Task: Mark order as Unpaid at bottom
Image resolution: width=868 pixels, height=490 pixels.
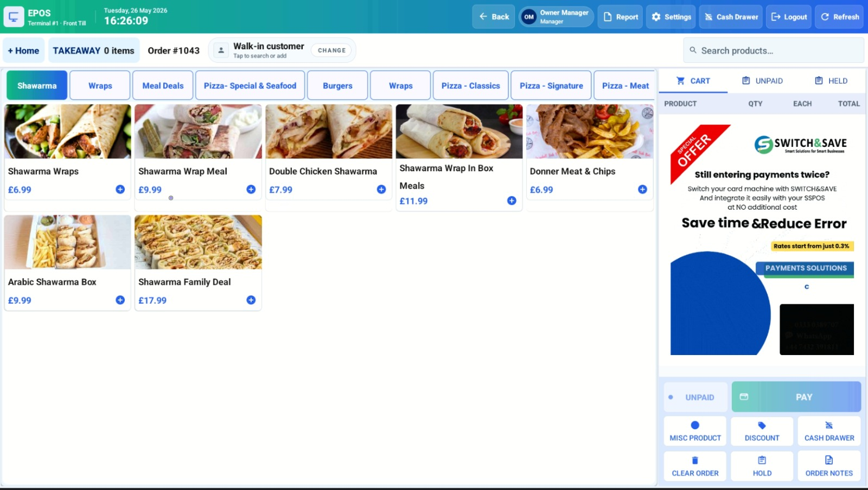Action: point(695,397)
